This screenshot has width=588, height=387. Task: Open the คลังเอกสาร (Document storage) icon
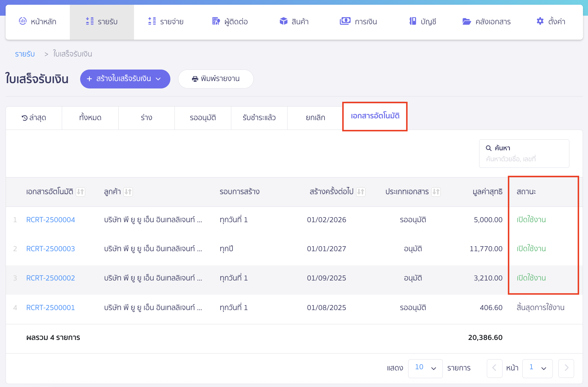(x=467, y=21)
